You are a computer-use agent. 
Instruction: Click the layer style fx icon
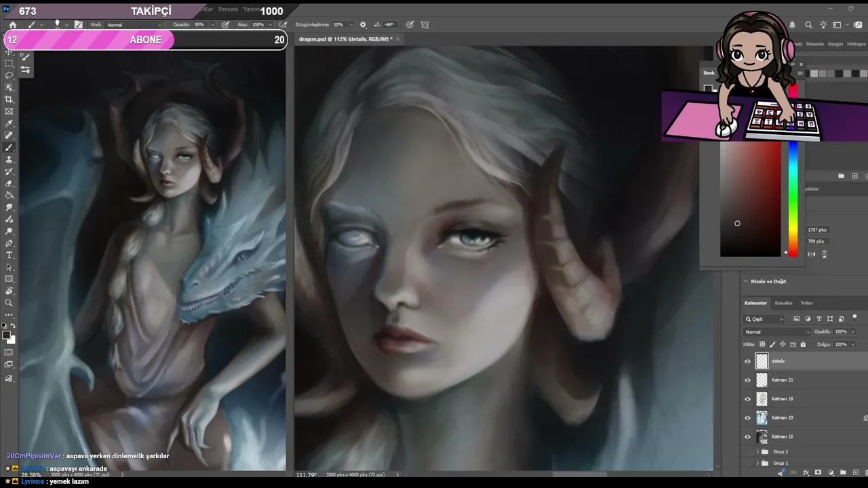click(x=806, y=472)
